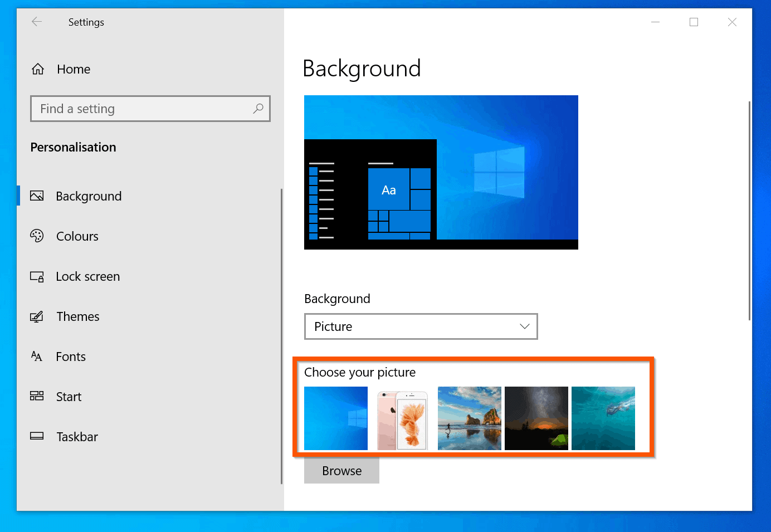Click the Home icon in the sidebar

click(x=37, y=69)
